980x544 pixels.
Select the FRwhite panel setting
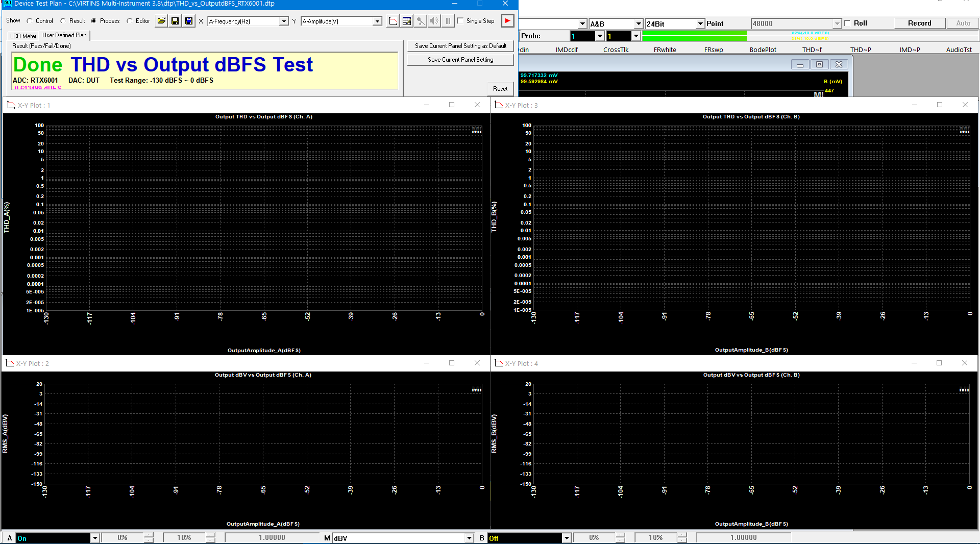[665, 50]
